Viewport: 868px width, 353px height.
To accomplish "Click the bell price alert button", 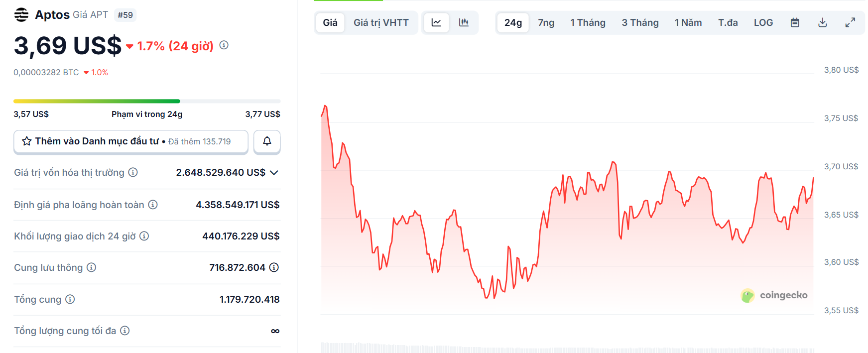I will point(267,141).
